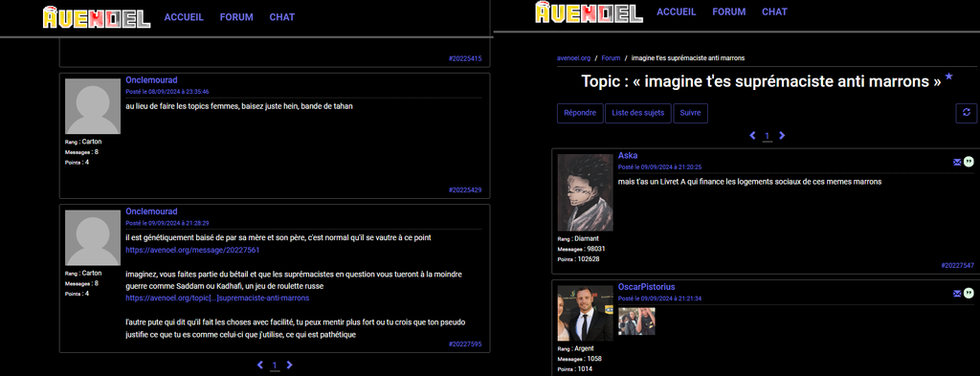Click avenoel.org breadcrumb link
Screen dimensions: 980x376
point(573,58)
